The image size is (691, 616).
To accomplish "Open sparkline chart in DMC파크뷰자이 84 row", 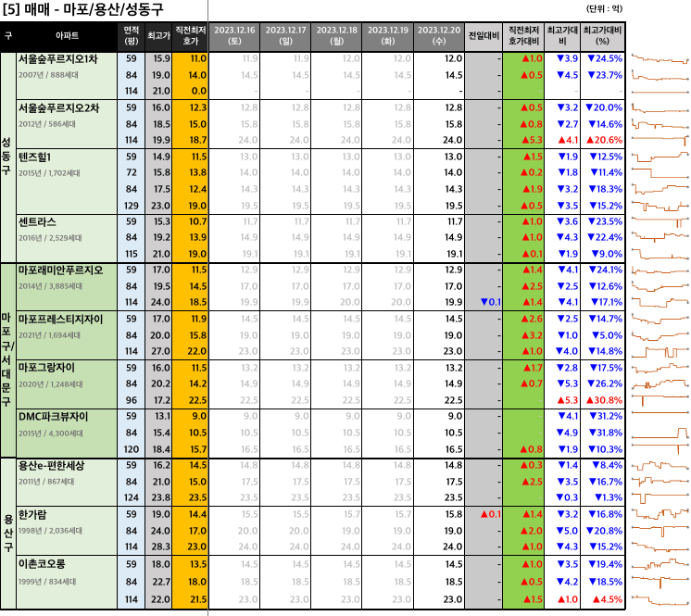I will [x=660, y=434].
